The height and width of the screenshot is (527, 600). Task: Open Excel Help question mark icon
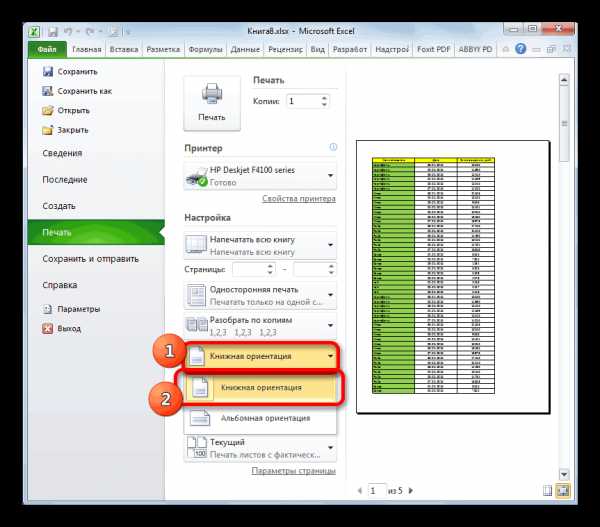pyautogui.click(x=520, y=49)
